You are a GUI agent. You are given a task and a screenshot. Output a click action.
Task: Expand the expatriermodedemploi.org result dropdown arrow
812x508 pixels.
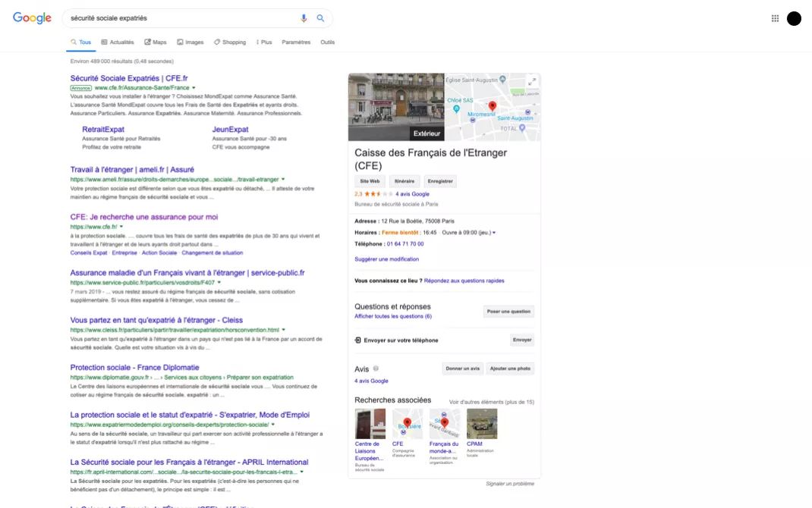point(273,425)
